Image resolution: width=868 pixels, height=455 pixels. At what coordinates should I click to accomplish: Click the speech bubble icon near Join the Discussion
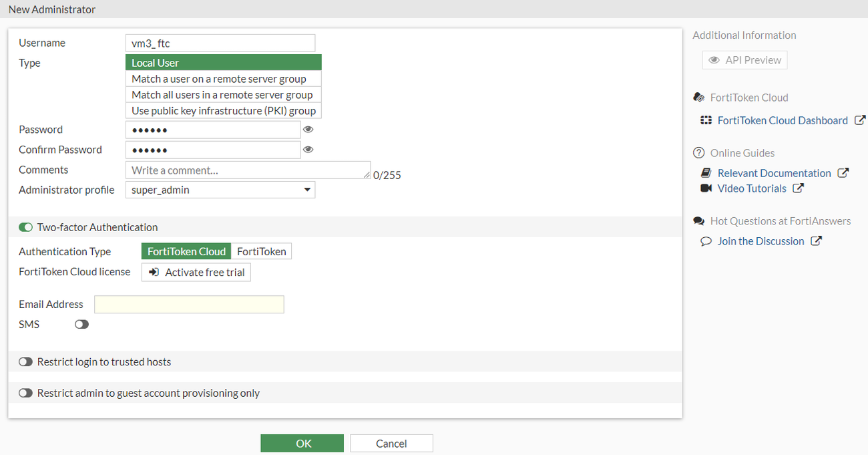(706, 241)
